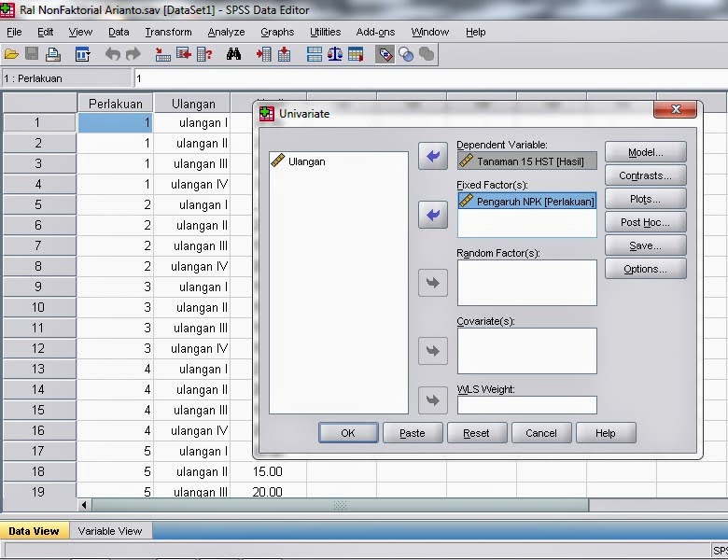Switch to the Variable View tab

(x=110, y=531)
